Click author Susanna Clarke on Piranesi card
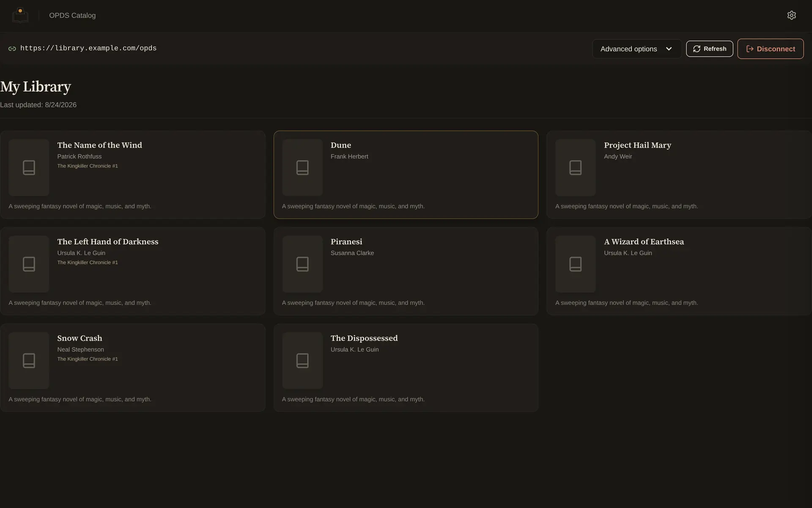Viewport: 812px width, 508px height. tap(352, 253)
